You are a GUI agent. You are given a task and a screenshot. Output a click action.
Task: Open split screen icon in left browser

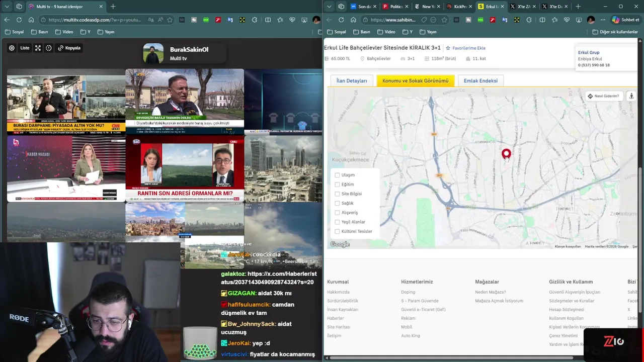pyautogui.click(x=268, y=20)
